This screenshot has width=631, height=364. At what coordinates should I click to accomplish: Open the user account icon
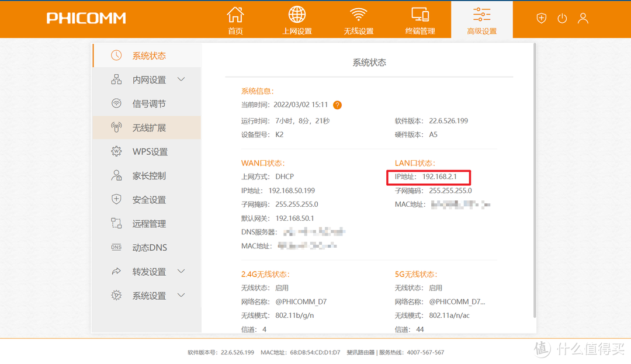coord(583,18)
